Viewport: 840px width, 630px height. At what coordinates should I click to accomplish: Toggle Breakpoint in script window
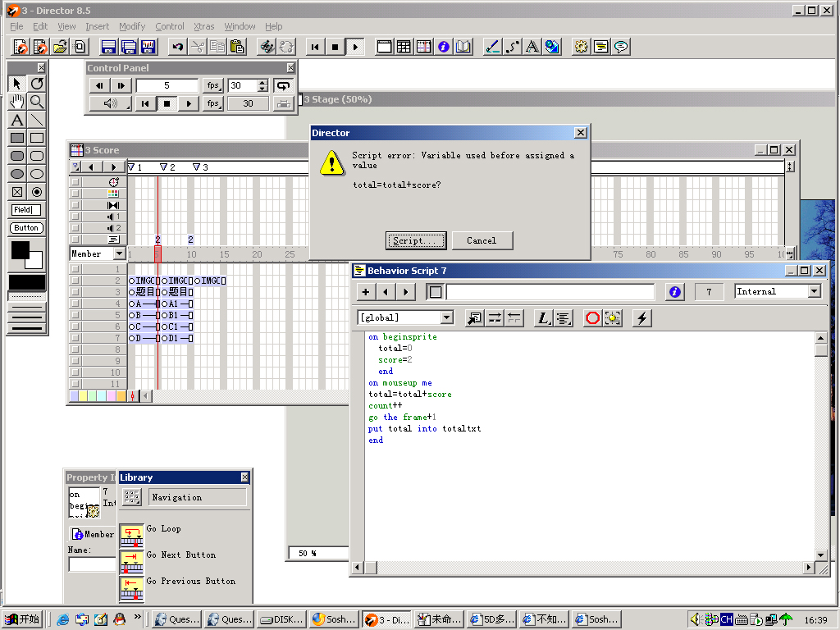[592, 318]
